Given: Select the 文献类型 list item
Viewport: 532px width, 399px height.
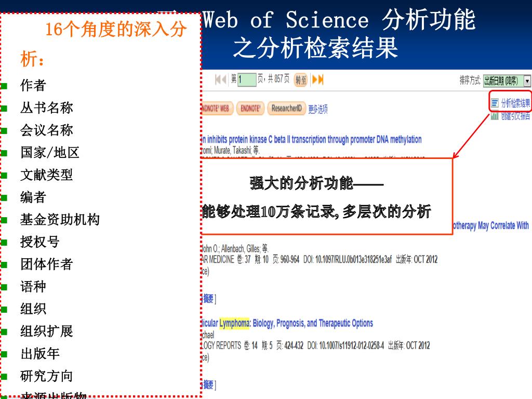Looking at the screenshot, I should 46,175.
